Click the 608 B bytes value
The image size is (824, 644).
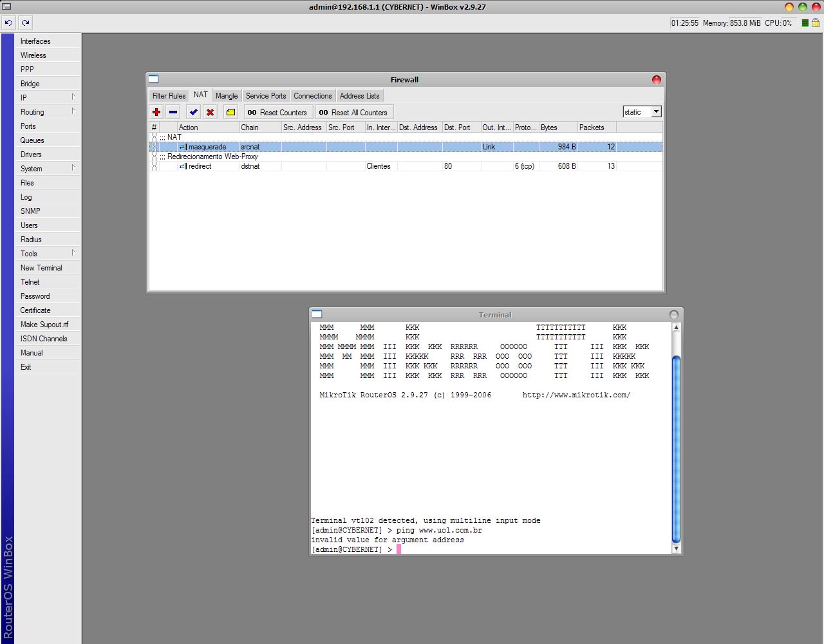(566, 166)
